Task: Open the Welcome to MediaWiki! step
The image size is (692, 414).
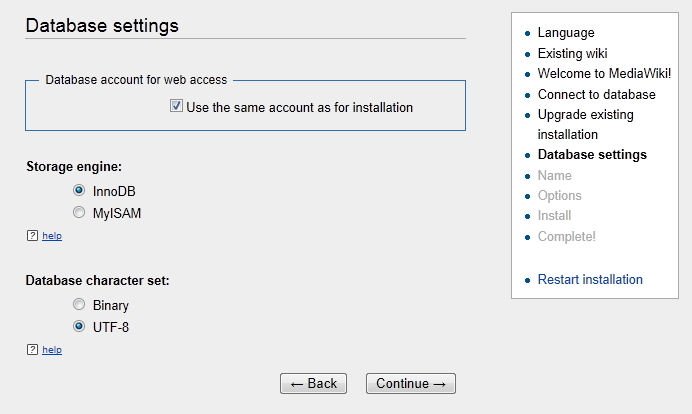Action: [x=605, y=73]
